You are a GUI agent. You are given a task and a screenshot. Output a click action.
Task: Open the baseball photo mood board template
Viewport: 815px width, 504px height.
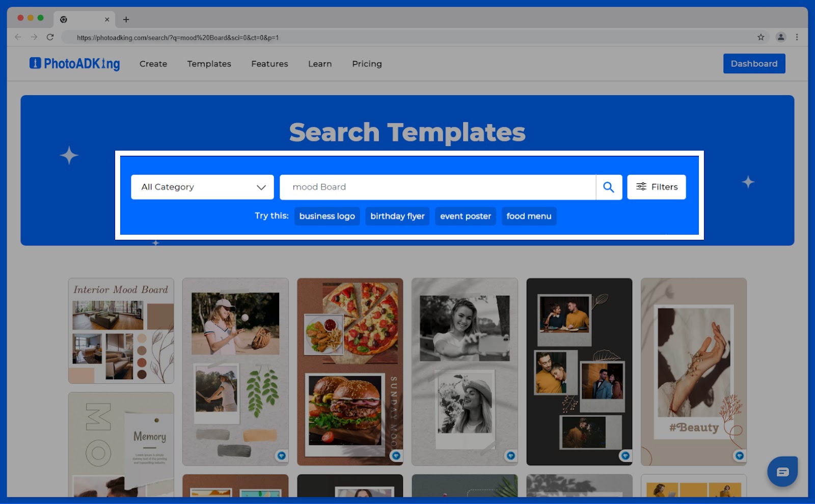pos(235,372)
